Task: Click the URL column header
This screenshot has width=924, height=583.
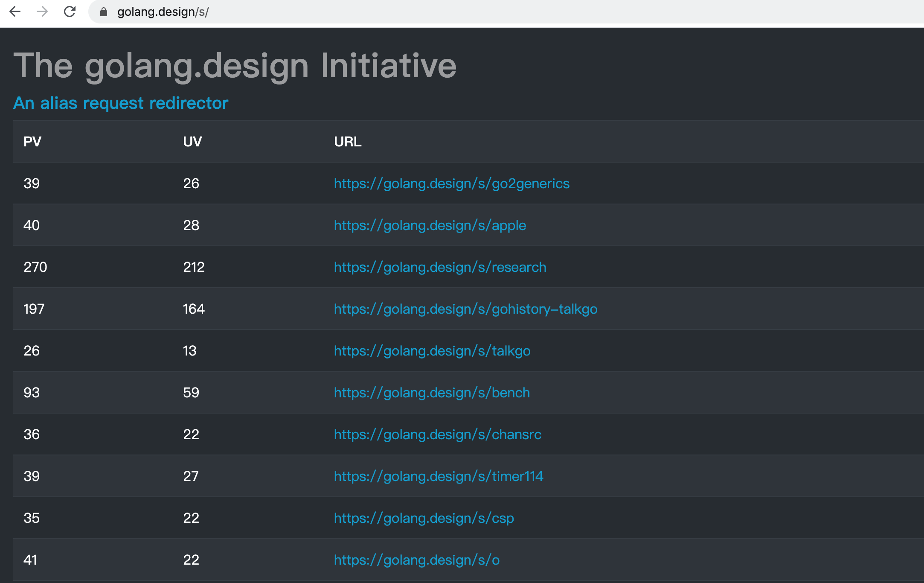Action: tap(348, 142)
